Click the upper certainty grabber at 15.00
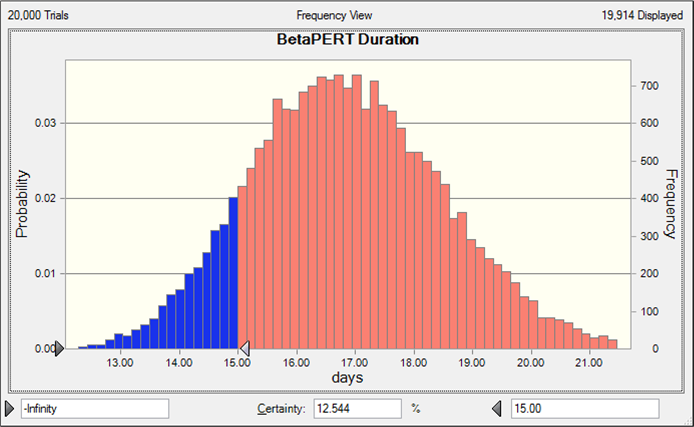Screen dimensions: 694x427 pos(244,348)
